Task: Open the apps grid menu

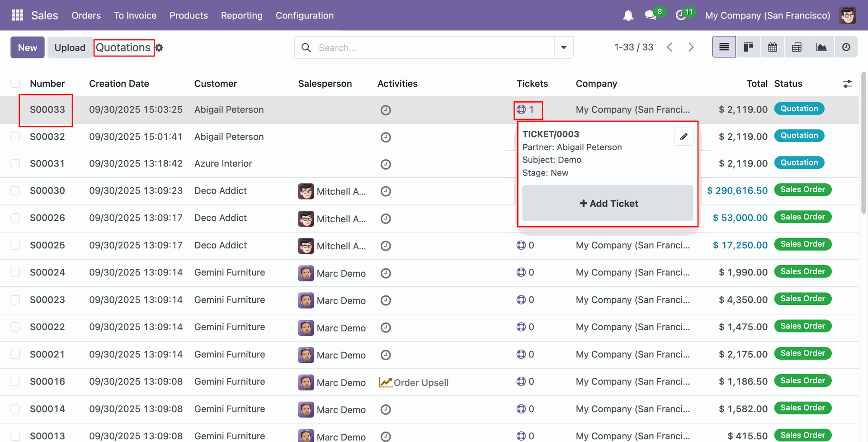Action: [x=17, y=15]
